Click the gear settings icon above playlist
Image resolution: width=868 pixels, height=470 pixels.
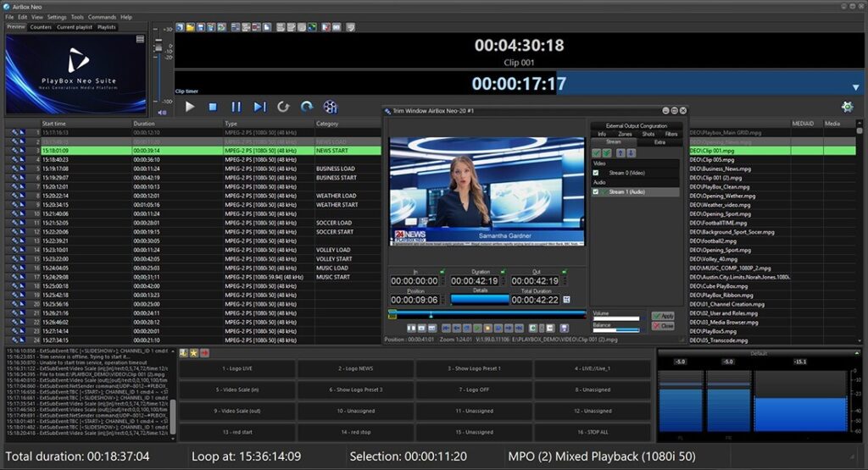click(847, 107)
